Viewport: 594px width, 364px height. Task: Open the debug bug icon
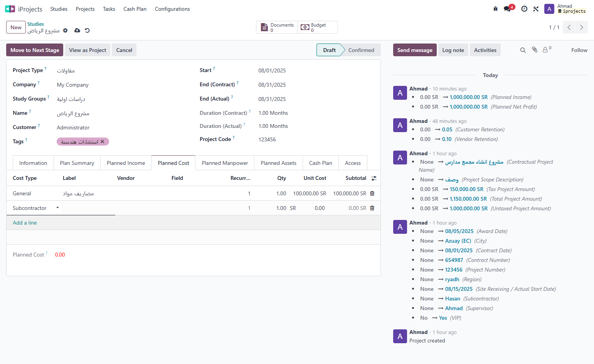495,9
